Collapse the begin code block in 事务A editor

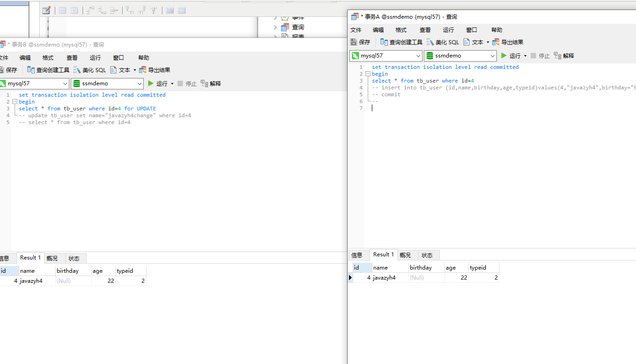pyautogui.click(x=368, y=74)
